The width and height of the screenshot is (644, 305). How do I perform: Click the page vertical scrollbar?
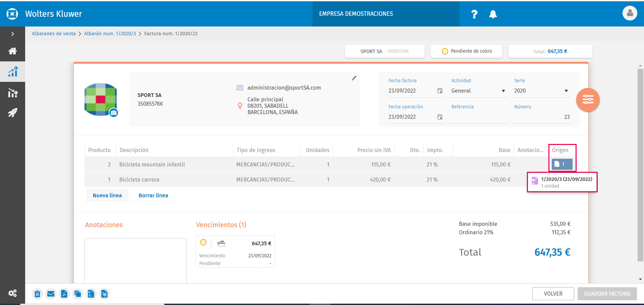(x=640, y=164)
